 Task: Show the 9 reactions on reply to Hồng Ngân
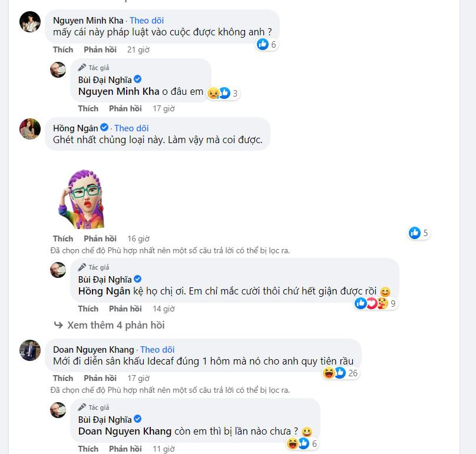tap(377, 303)
